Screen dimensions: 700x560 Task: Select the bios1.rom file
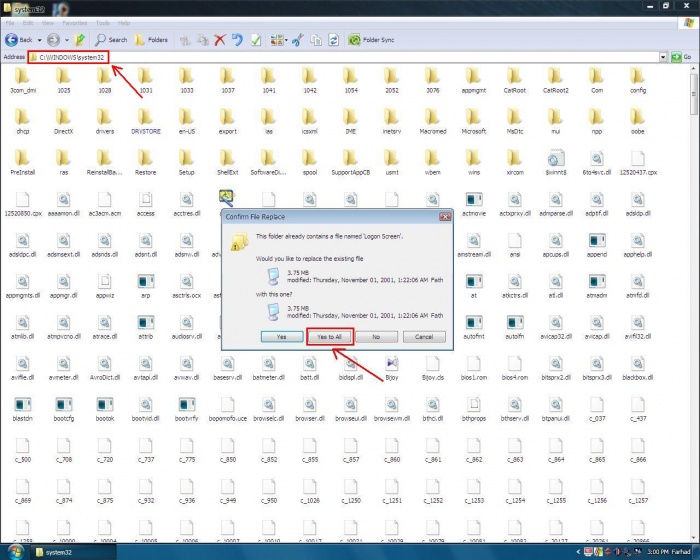474,368
